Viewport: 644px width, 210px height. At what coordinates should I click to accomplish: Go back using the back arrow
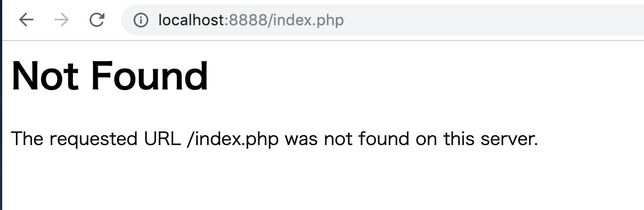click(x=26, y=20)
